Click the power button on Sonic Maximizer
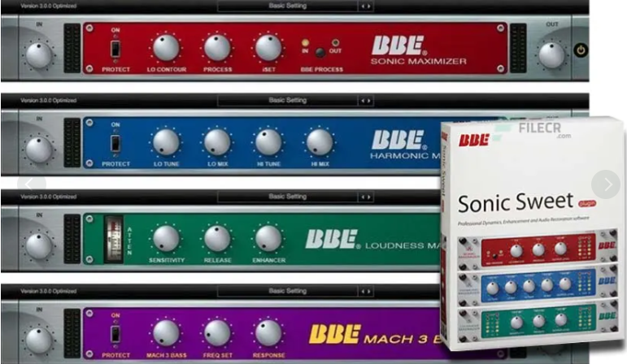 coord(581,50)
